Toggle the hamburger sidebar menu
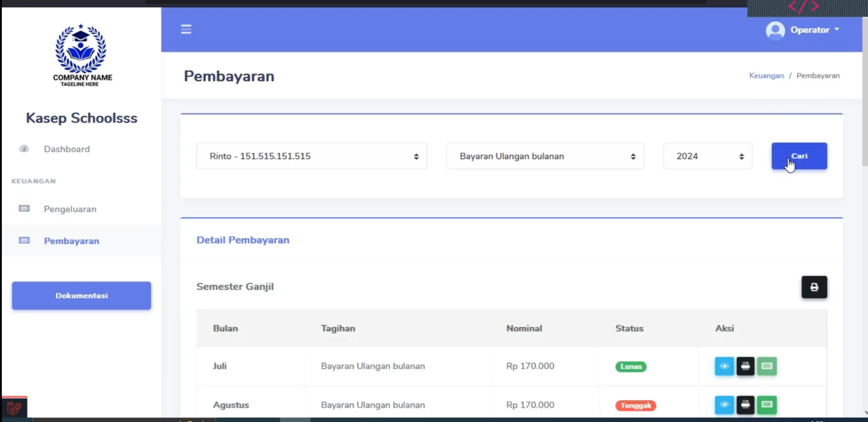Screen dimensions: 868x422 click(x=186, y=30)
